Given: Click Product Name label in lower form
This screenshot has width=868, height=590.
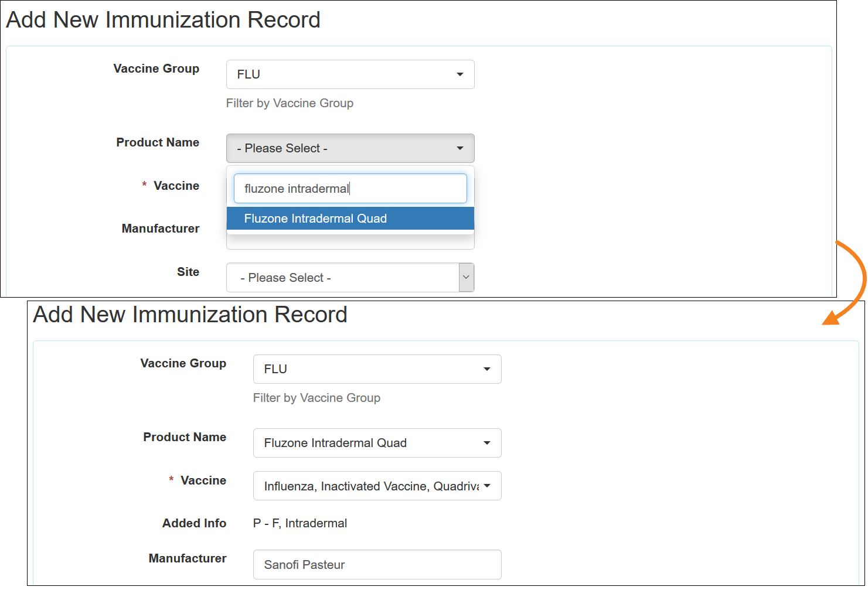Looking at the screenshot, I should (185, 437).
